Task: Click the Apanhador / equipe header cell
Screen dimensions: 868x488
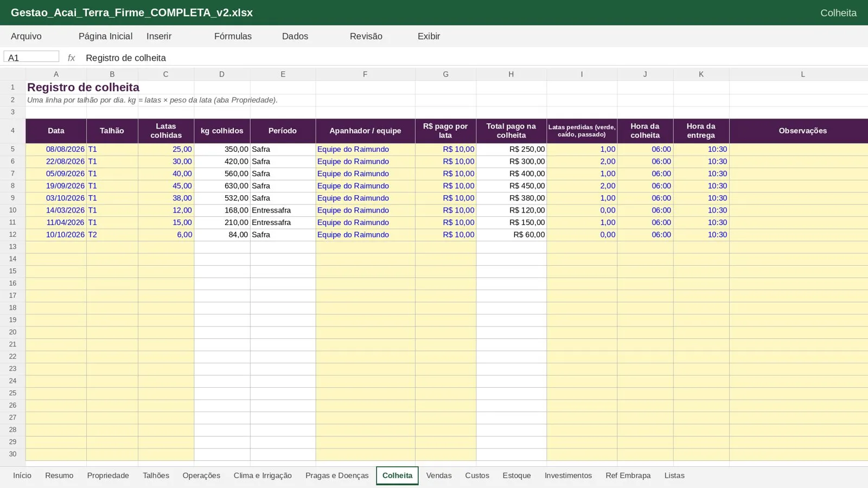Action: pyautogui.click(x=365, y=131)
